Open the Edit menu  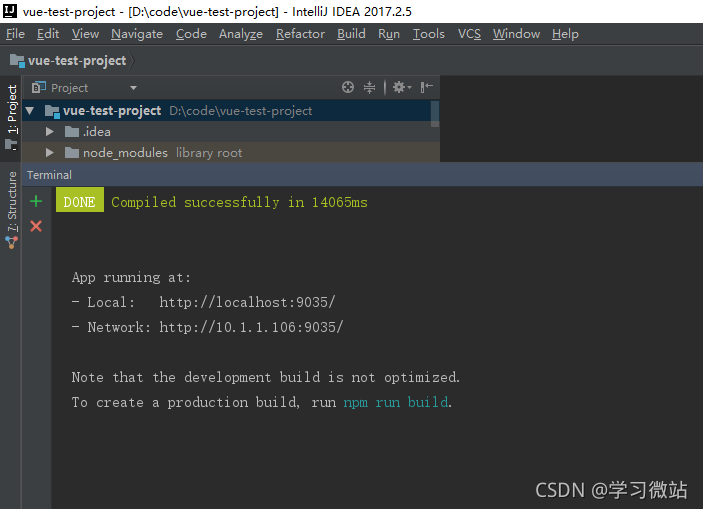point(48,34)
